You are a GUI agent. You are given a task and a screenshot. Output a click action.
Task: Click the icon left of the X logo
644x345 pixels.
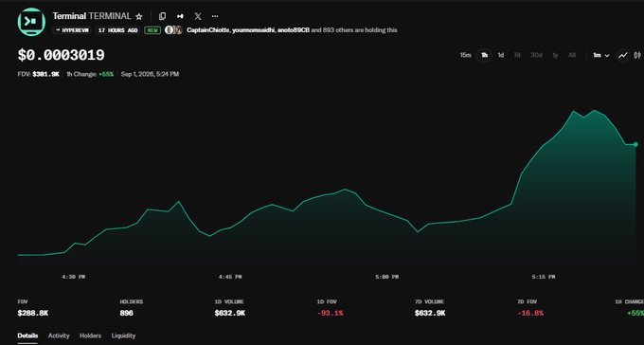click(x=180, y=16)
